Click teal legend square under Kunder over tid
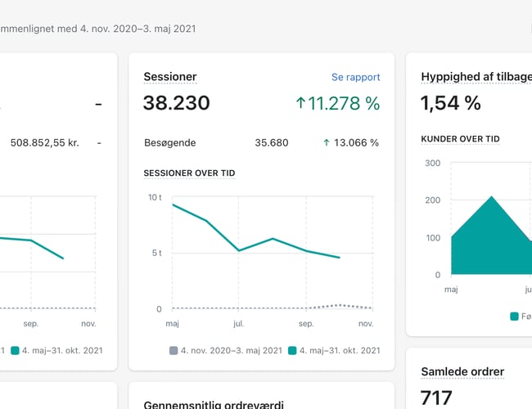 pyautogui.click(x=514, y=316)
